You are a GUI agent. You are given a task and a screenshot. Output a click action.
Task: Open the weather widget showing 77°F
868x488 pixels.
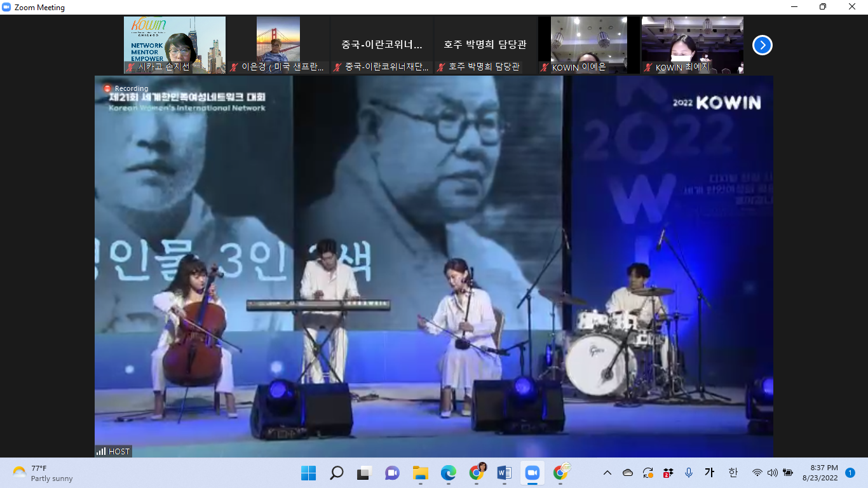[43, 473]
